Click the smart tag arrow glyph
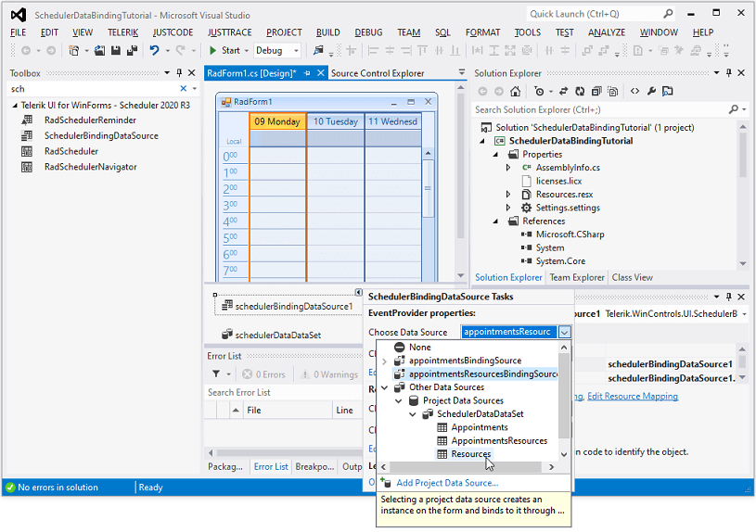 [358, 293]
